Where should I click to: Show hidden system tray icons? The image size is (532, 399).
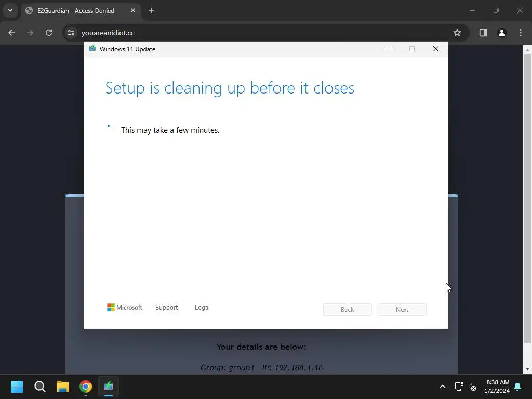[x=443, y=387]
